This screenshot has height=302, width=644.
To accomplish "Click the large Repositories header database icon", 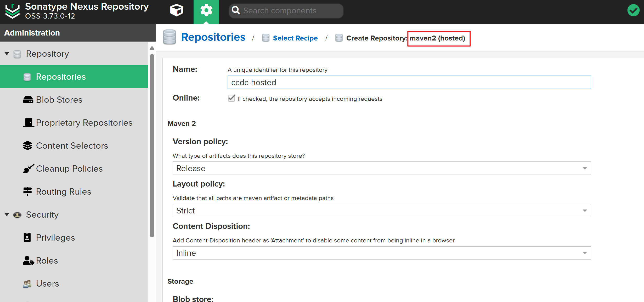I will [170, 37].
